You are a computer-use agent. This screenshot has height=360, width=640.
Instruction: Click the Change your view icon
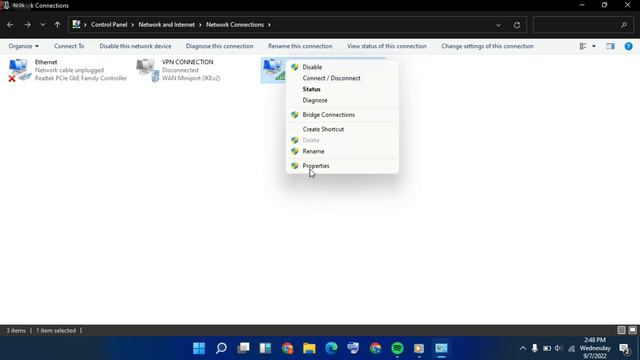[x=583, y=46]
